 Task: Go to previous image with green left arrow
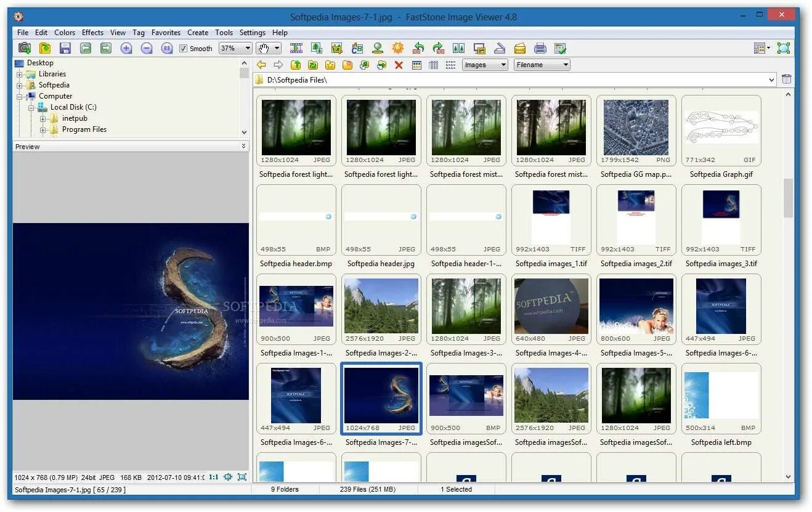[x=86, y=48]
